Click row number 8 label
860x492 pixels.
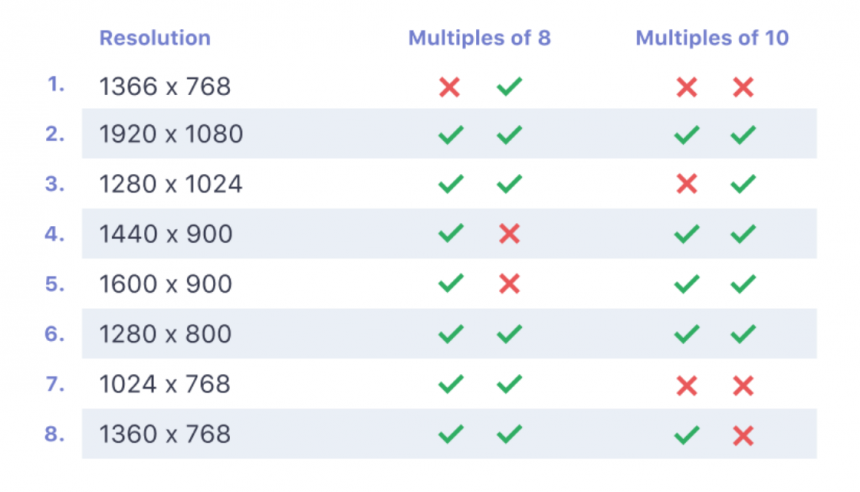coord(55,433)
